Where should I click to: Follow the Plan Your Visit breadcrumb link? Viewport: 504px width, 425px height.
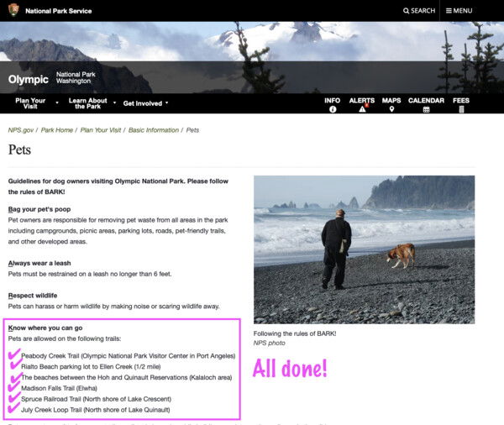click(x=101, y=130)
